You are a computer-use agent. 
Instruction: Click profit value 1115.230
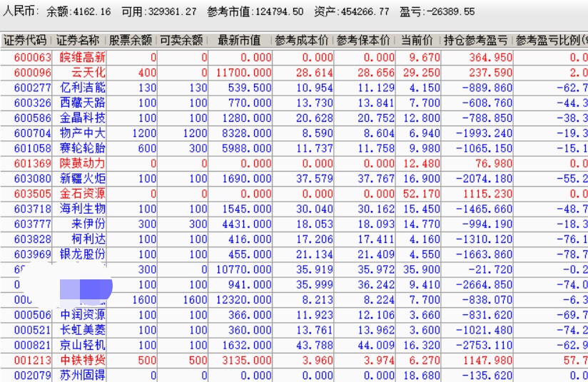click(487, 194)
